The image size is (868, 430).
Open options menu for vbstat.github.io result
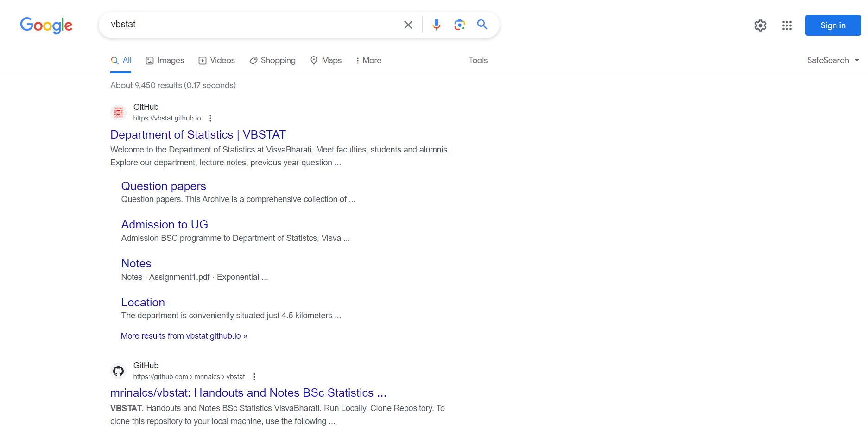pos(210,118)
